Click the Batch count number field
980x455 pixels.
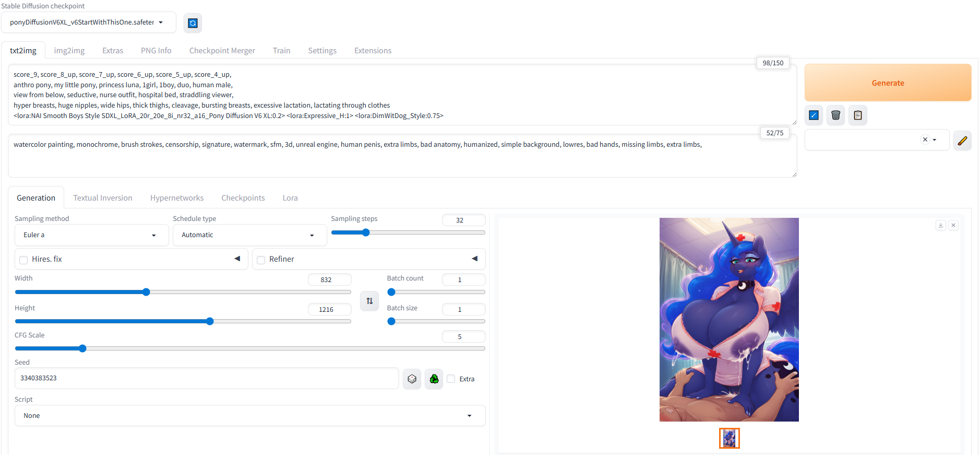point(463,279)
